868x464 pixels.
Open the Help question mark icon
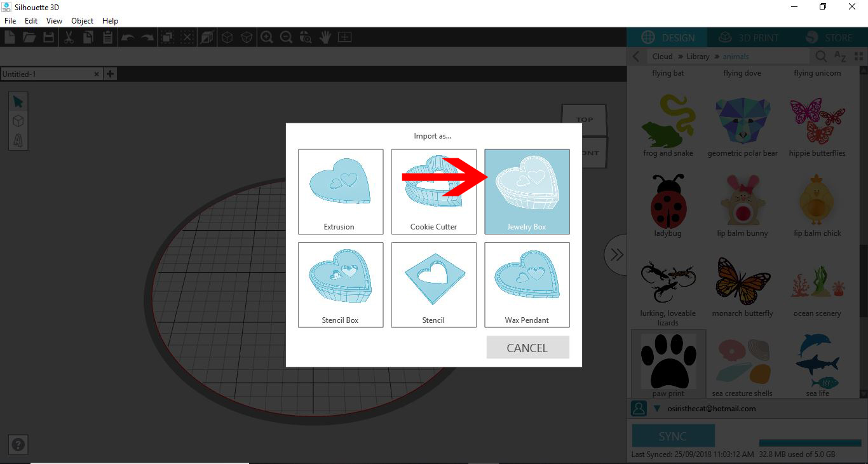(x=18, y=445)
